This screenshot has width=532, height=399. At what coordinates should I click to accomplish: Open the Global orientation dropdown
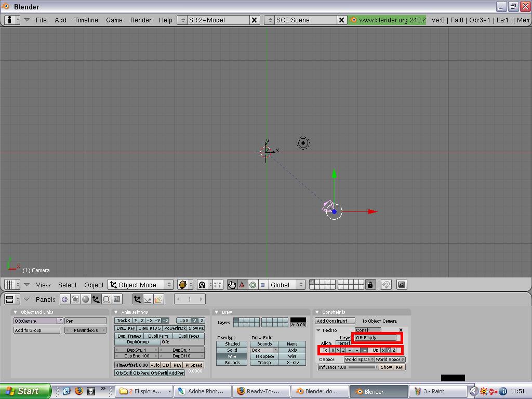coord(287,285)
